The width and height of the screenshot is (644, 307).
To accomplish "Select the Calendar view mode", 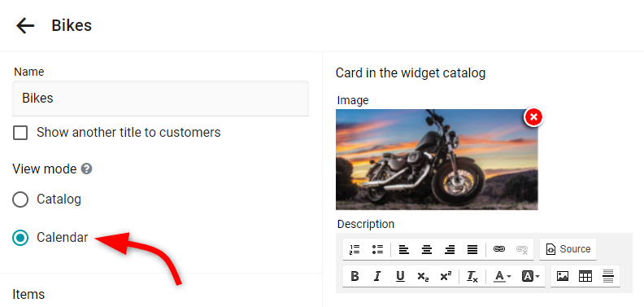I will 20,238.
